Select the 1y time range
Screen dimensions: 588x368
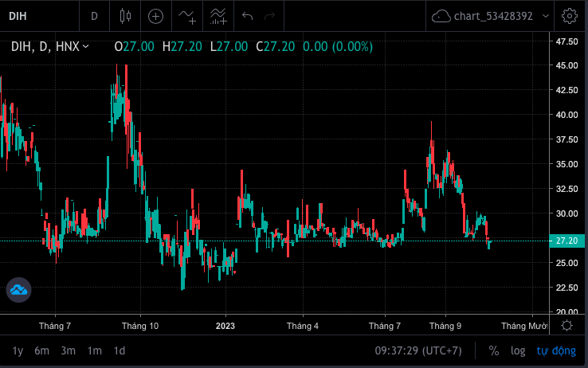tap(18, 350)
